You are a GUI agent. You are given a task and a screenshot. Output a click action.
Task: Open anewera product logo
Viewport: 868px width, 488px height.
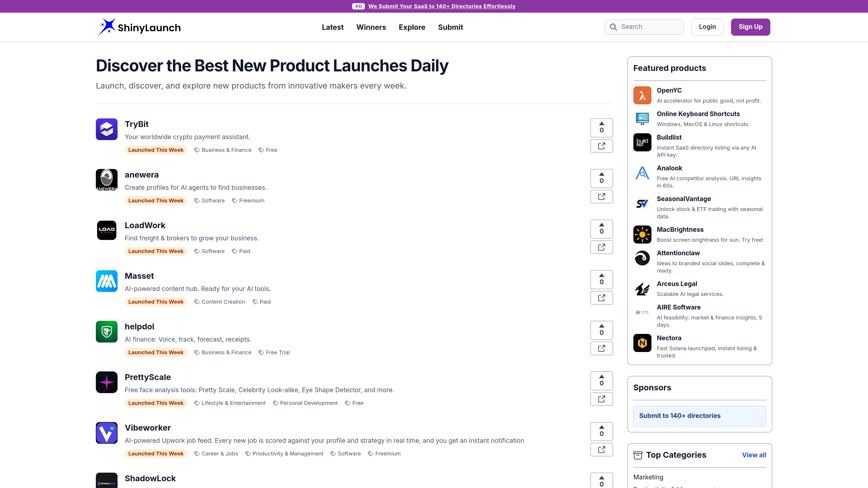(x=106, y=180)
